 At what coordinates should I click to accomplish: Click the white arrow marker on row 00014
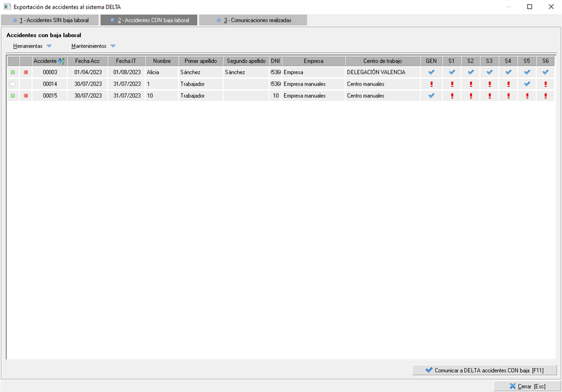click(12, 84)
